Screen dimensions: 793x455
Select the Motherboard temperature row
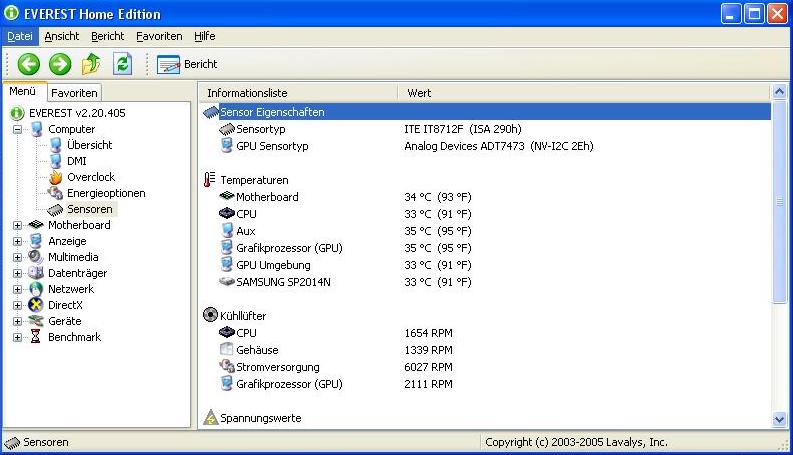[486, 197]
